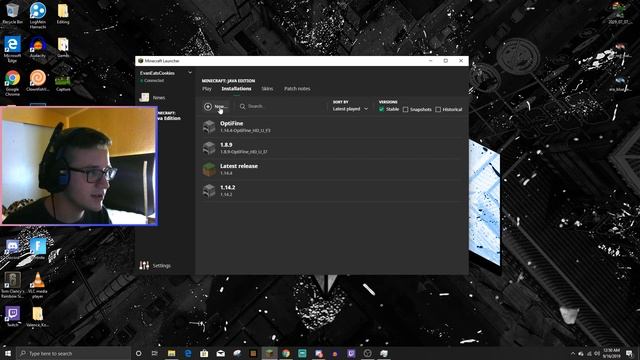This screenshot has width=640, height=360.
Task: Click the New installation plus button
Action: [208, 107]
